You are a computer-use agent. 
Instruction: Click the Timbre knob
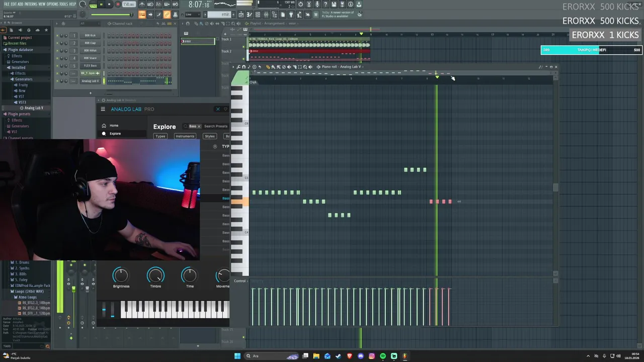tap(155, 275)
